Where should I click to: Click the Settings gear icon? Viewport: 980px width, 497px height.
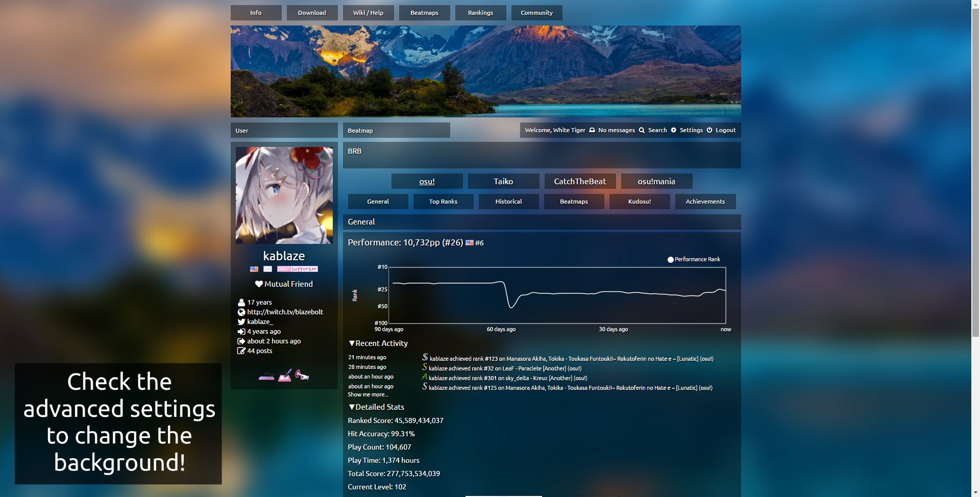tap(673, 130)
